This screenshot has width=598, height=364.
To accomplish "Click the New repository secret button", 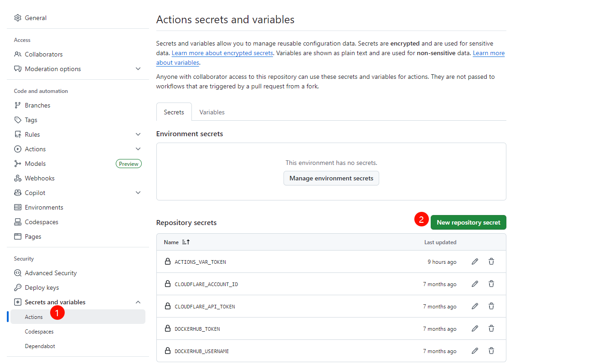I will (468, 222).
